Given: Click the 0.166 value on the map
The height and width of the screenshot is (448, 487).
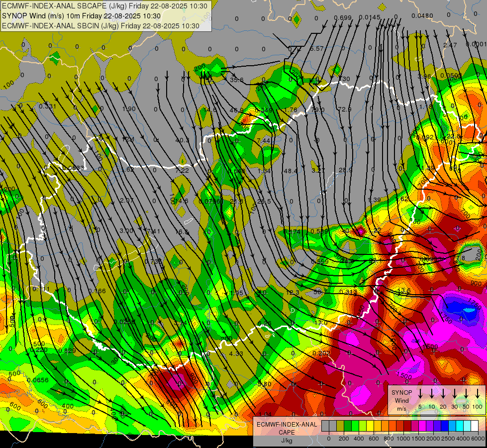Looking at the screenshot, I should [x=97, y=291].
